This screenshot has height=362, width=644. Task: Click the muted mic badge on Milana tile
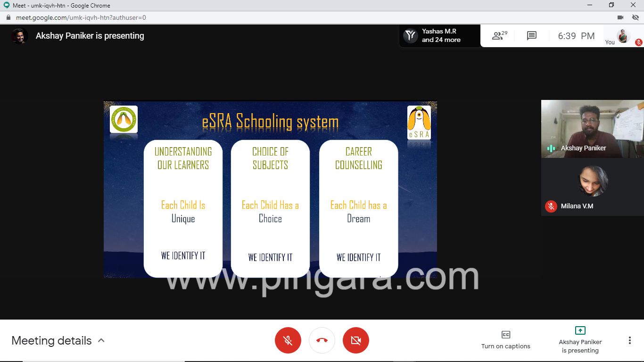pyautogui.click(x=551, y=206)
